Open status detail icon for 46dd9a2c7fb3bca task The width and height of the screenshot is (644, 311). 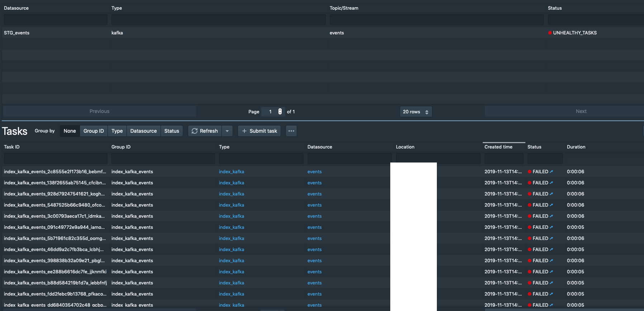[x=551, y=249]
